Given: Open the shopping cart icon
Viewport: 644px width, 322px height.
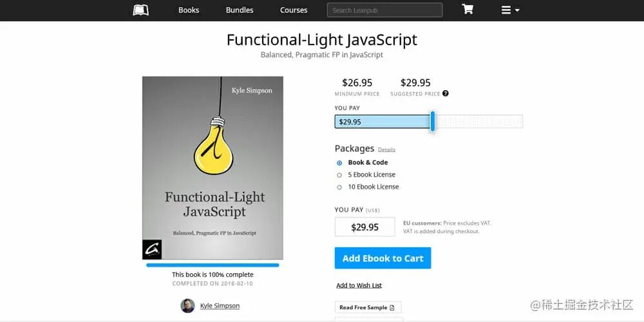Looking at the screenshot, I should click(468, 10).
